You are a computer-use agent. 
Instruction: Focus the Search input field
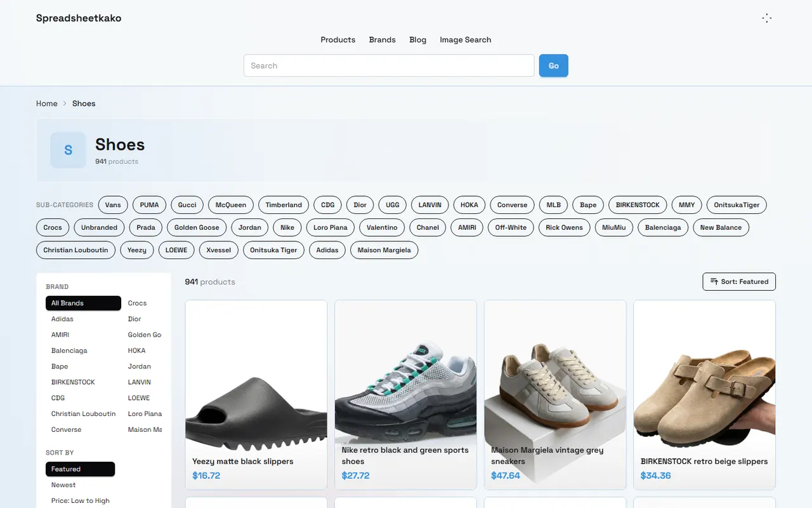[389, 65]
